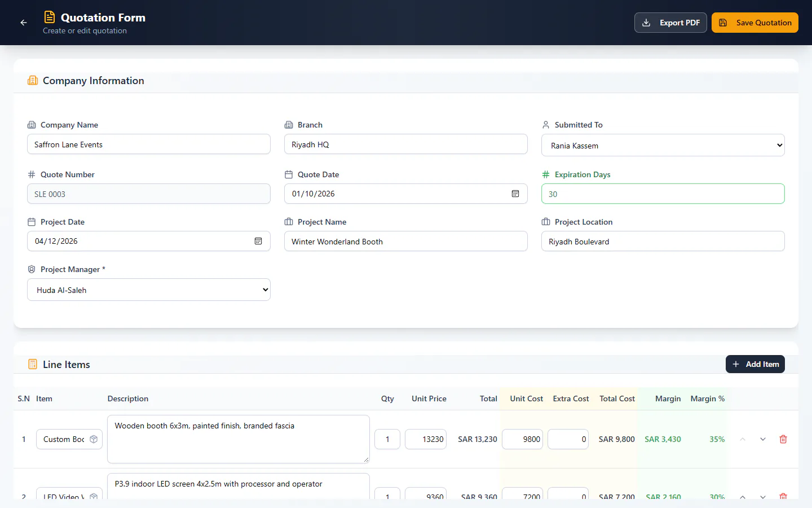
Task: Edit the wooden booth description text area
Action: [x=239, y=439]
